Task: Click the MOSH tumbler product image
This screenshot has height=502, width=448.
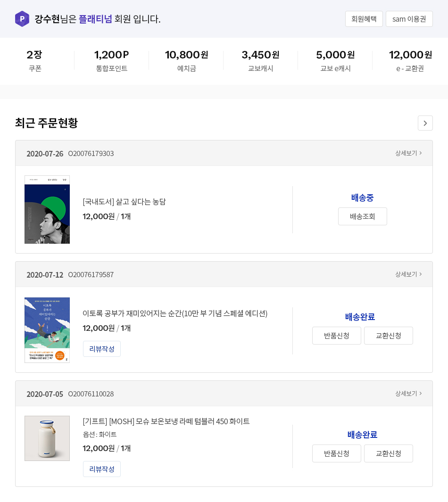Action: 47,438
